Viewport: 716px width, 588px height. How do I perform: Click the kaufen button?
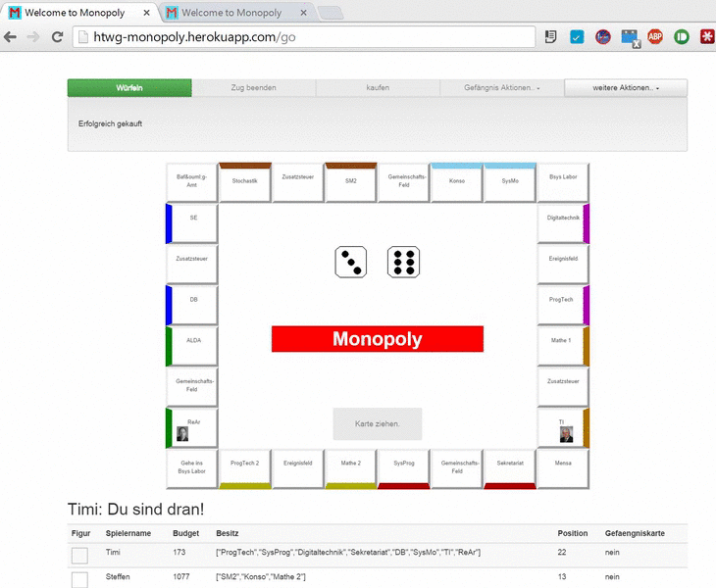pos(378,87)
